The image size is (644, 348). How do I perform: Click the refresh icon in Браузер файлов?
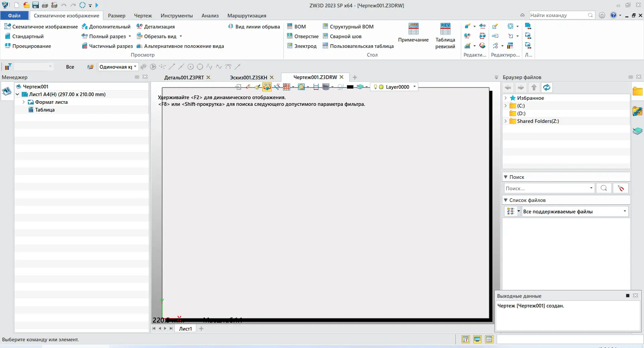coord(547,87)
